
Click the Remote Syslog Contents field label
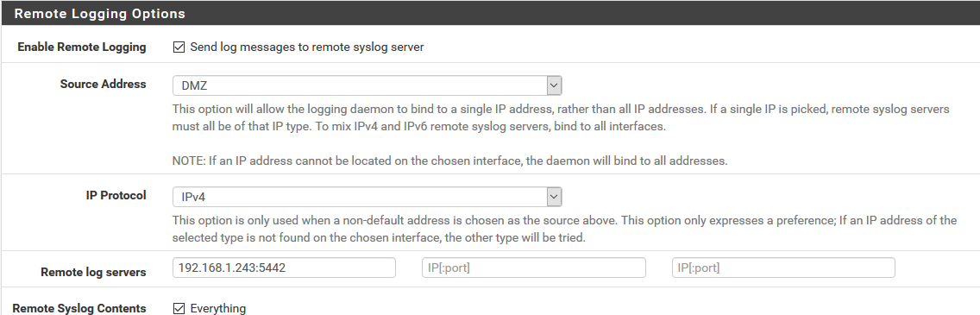[79, 308]
